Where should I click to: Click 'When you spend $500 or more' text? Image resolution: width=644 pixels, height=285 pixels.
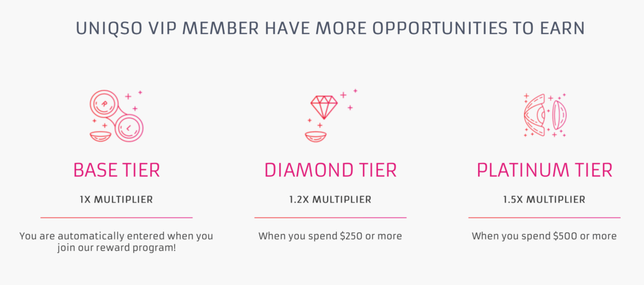544,237
